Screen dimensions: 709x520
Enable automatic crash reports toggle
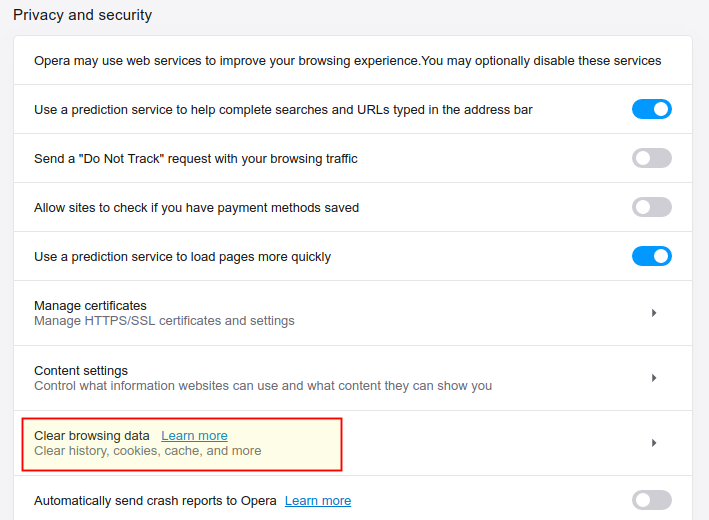652,500
